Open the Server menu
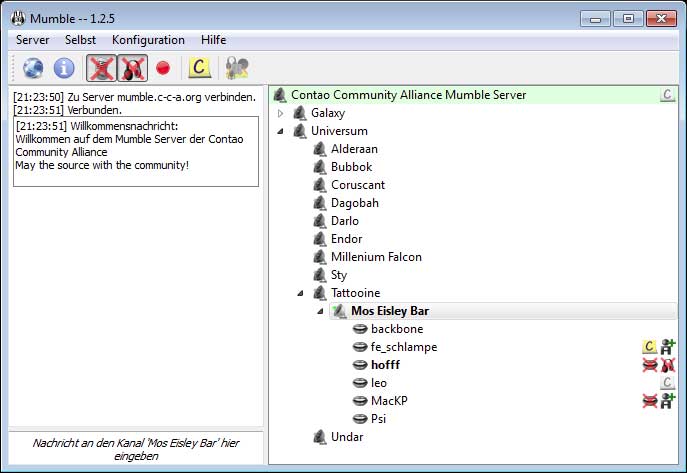Viewport: 687px width, 473px height. click(x=33, y=40)
